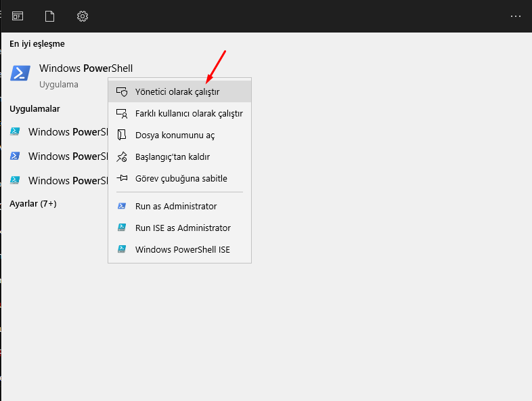The image size is (532, 401).
Task: Click the user icon beside Farklı kullanıcı olarak çalıştır
Action: pyautogui.click(x=122, y=113)
